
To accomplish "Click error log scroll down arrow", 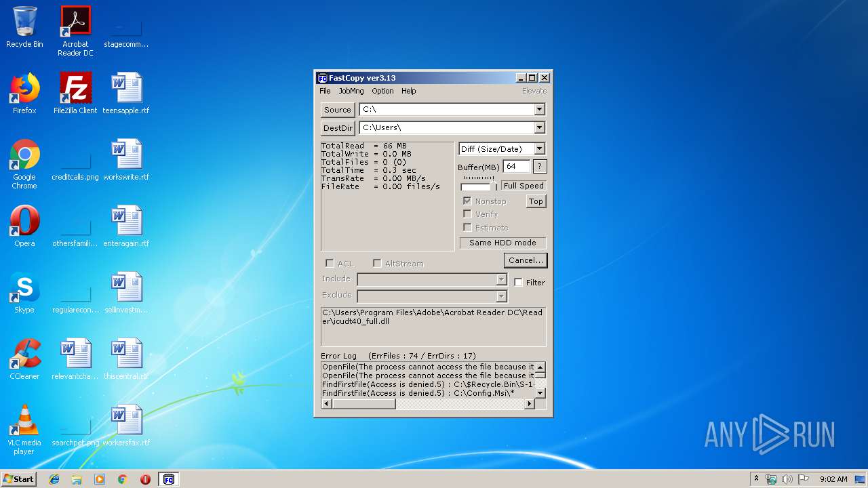I will (x=540, y=393).
